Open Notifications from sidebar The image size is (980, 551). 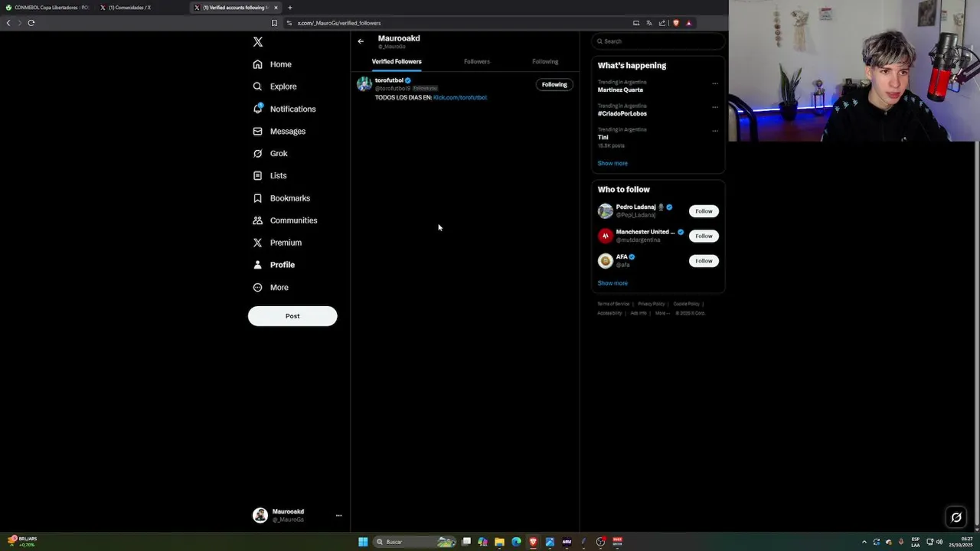click(x=284, y=109)
